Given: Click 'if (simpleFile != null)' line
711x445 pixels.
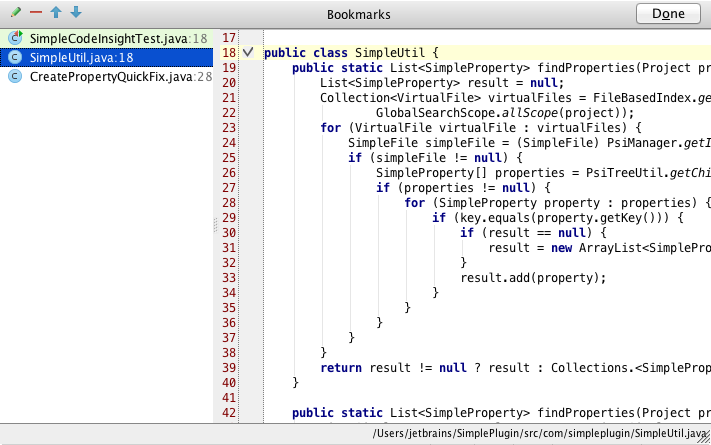Looking at the screenshot, I should coord(435,158).
